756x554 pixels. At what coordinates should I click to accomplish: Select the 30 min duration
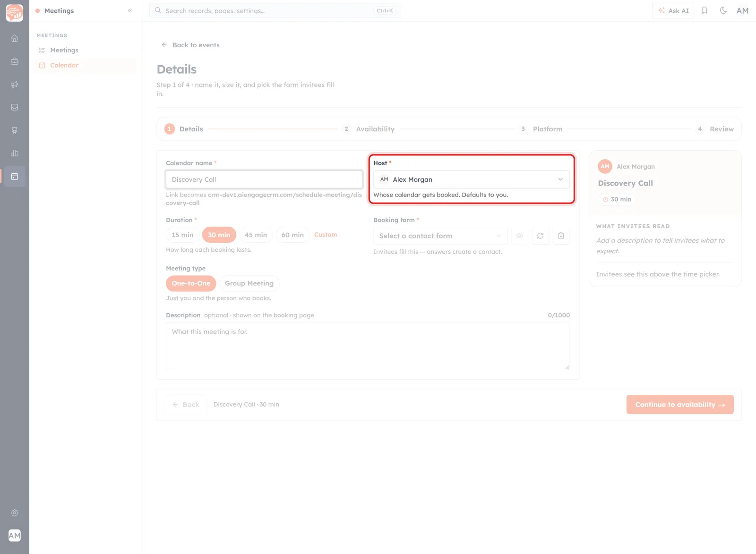(x=219, y=235)
